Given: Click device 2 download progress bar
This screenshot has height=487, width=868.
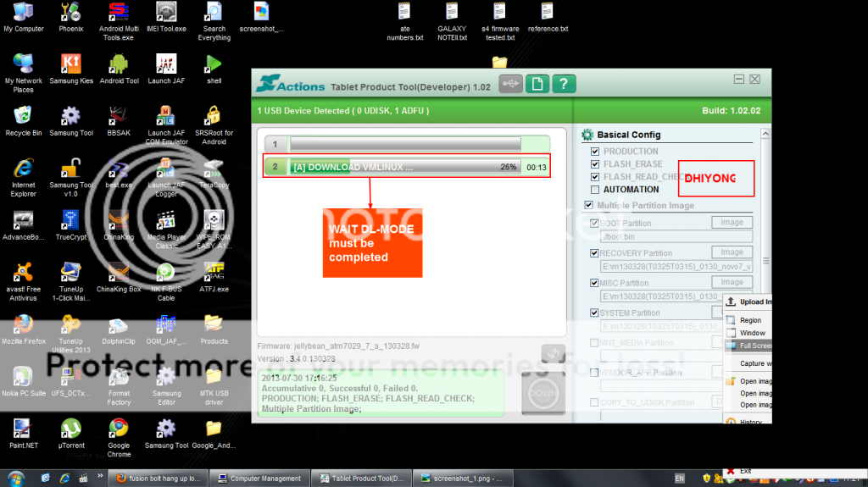Looking at the screenshot, I should point(406,167).
